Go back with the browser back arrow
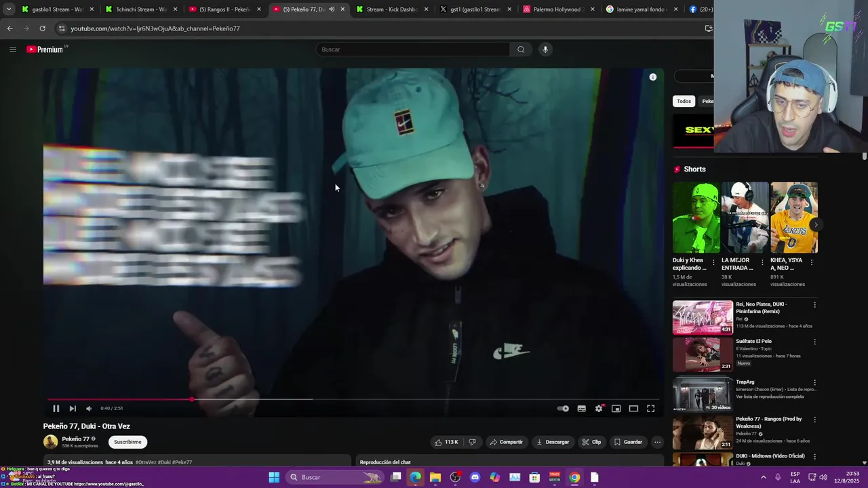 pos(9,28)
